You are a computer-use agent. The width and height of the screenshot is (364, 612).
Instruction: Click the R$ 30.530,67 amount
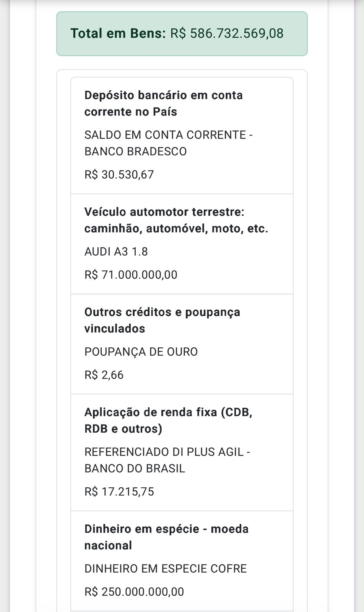pos(119,174)
